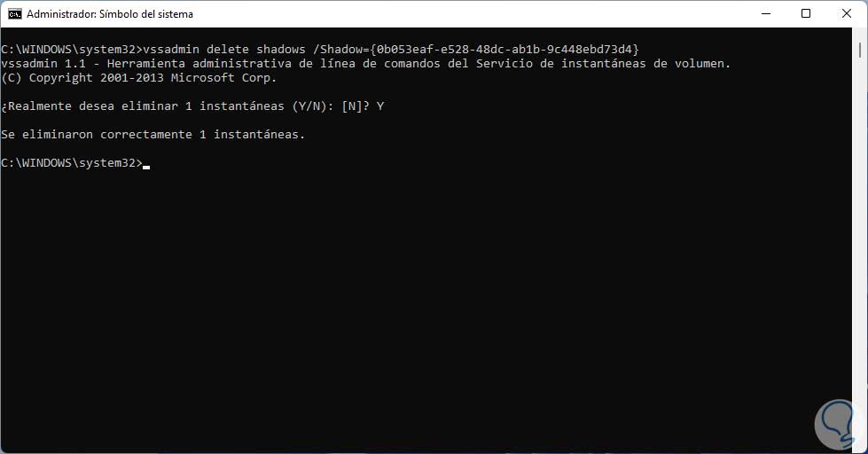
Task: Maximize the Command Prompt window
Action: point(805,14)
